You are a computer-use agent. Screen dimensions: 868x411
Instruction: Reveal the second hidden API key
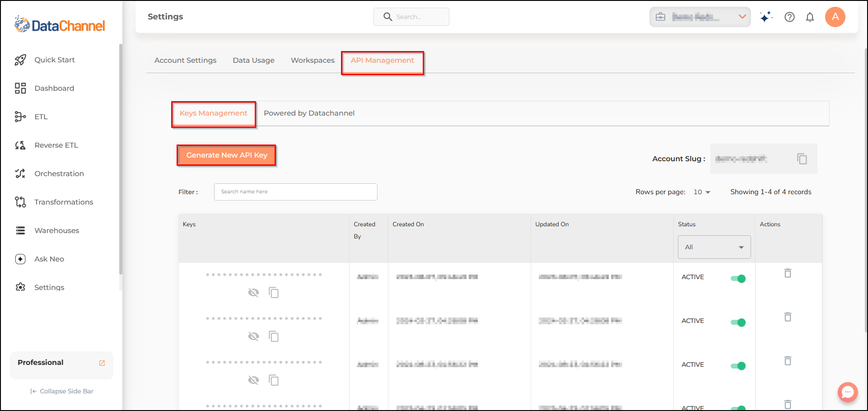pos(254,336)
